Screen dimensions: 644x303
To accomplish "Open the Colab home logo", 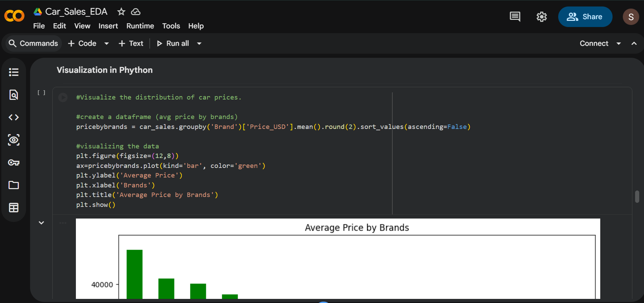I will 14,16.
